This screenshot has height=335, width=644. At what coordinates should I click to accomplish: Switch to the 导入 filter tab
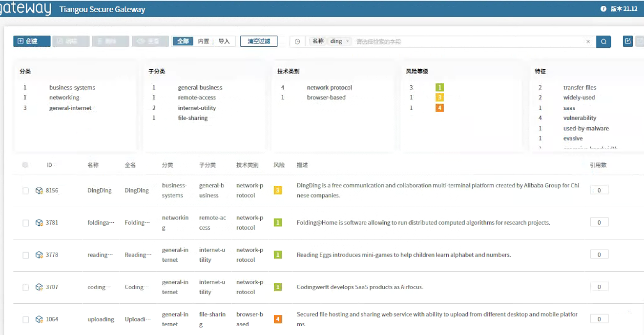pyautogui.click(x=224, y=41)
